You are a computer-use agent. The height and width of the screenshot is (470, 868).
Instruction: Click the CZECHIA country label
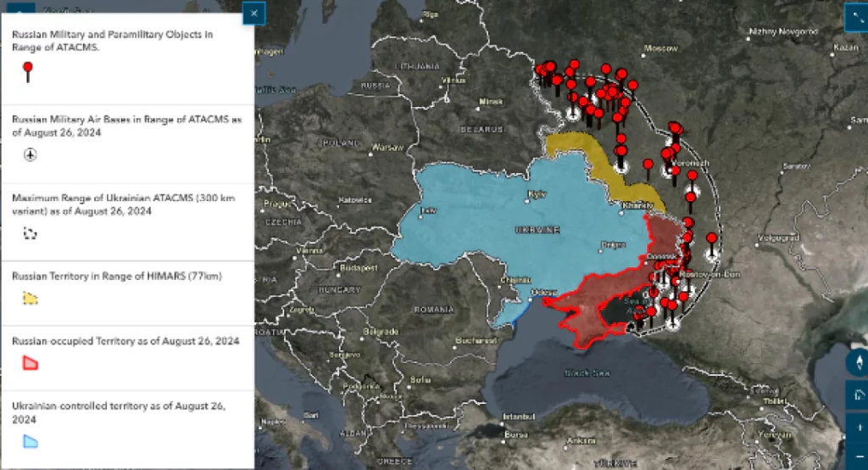point(283,221)
